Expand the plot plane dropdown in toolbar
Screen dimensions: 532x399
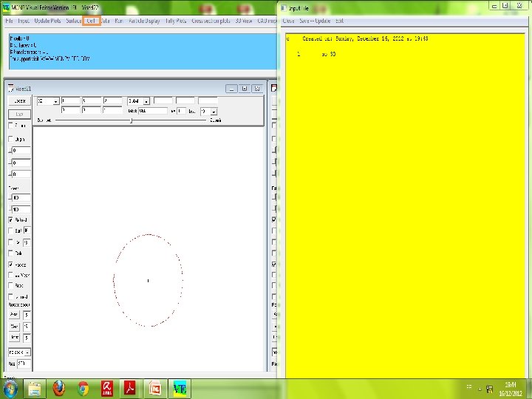click(x=56, y=101)
